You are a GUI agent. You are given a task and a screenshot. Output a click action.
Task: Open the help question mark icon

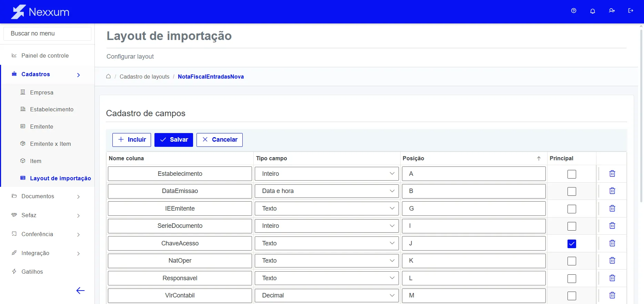click(574, 11)
